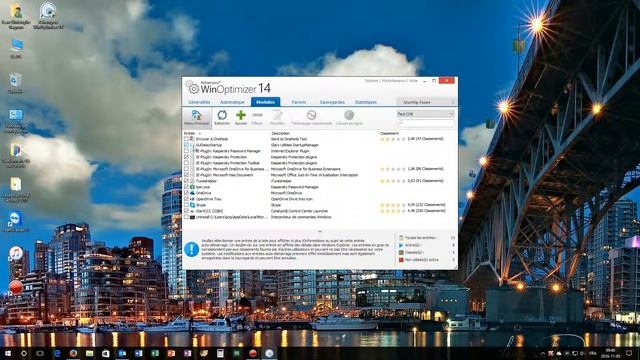Open Microsoft Edge from the taskbar
The image size is (640, 360).
57,353
